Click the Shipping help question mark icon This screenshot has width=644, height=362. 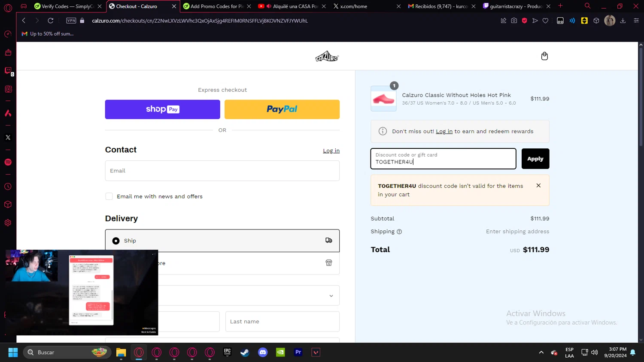[399, 232]
